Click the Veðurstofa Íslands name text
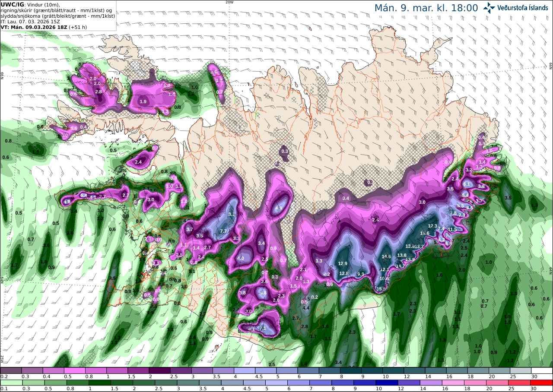 point(523,8)
